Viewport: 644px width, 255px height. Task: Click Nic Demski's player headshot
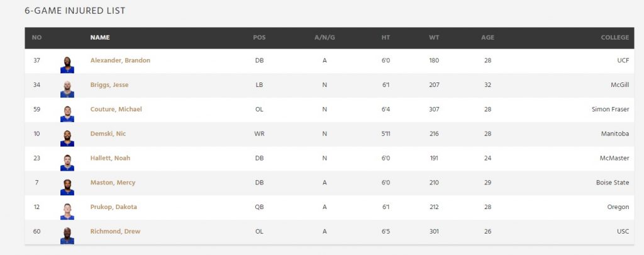click(x=67, y=138)
